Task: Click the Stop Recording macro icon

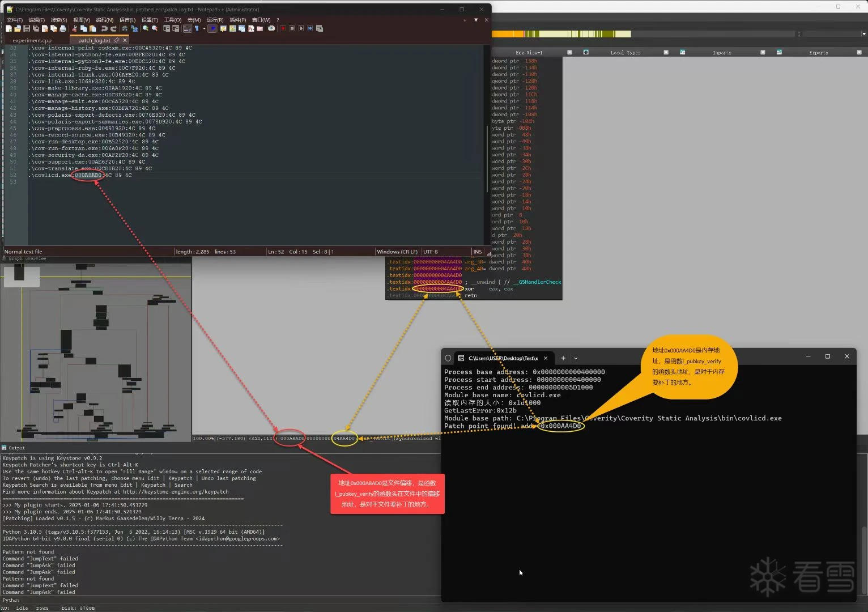Action: click(292, 28)
